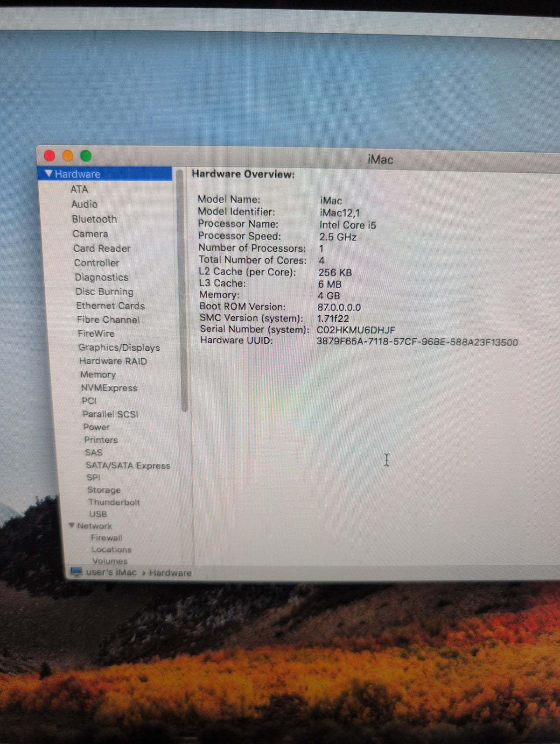Select Locations under Network

pyautogui.click(x=112, y=549)
